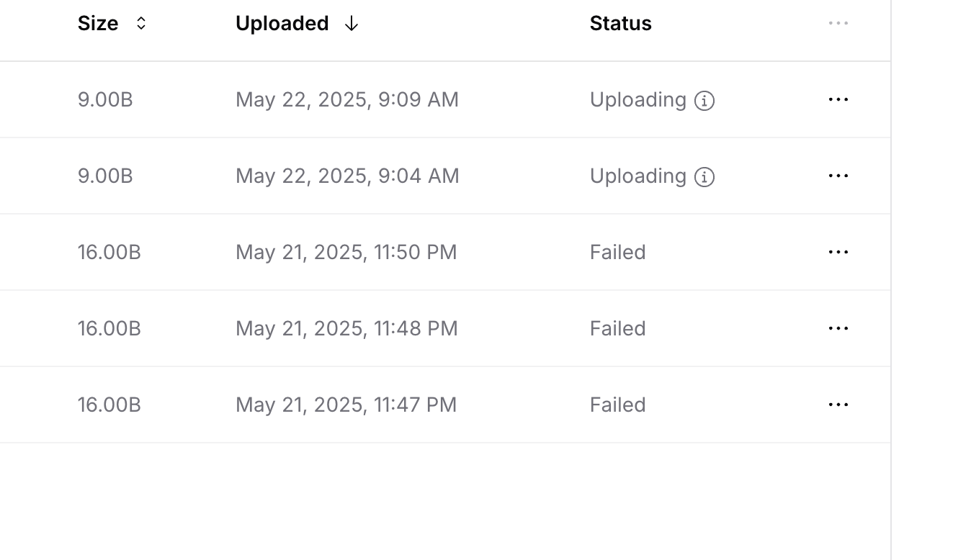971x560 pixels.
Task: Sort table by Size column
Action: (x=98, y=23)
